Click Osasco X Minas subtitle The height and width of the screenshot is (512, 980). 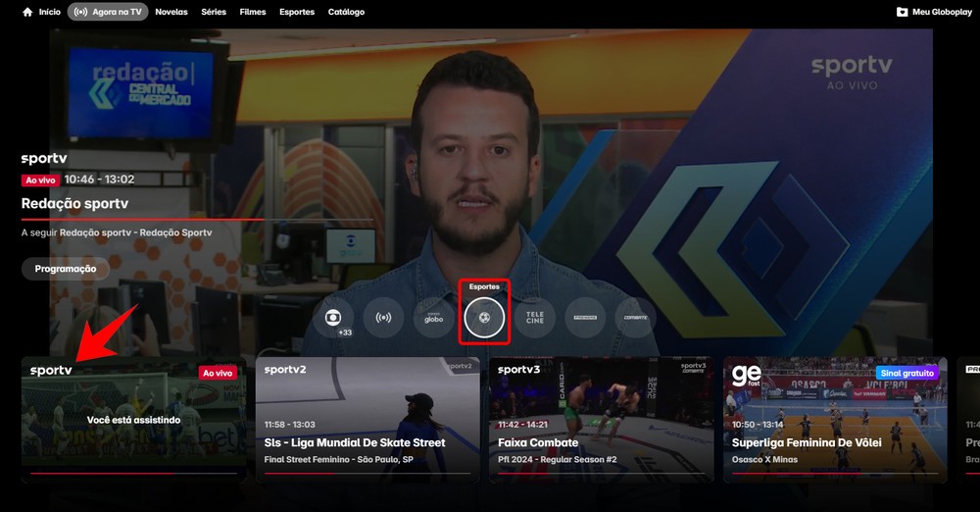(765, 459)
